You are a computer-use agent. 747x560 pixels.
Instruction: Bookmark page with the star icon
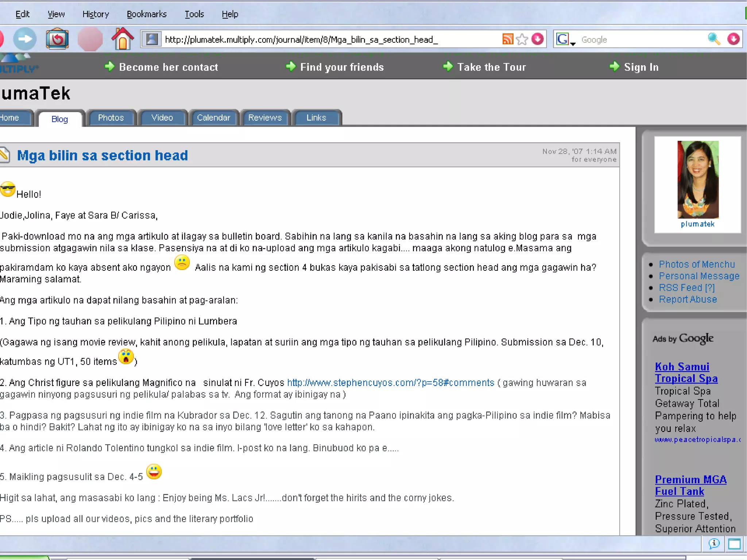[522, 39]
